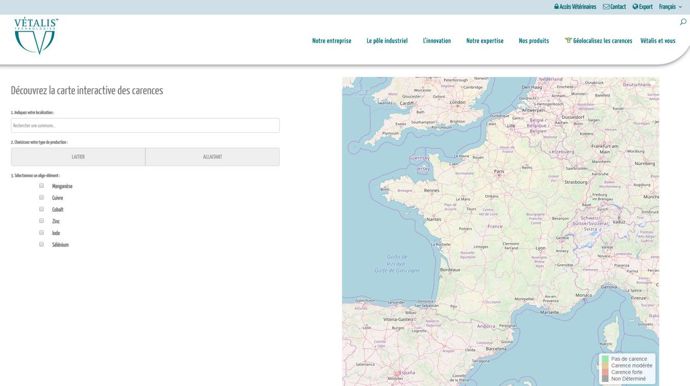Click Paris on the map
The width and height of the screenshot is (690, 386).
(x=499, y=172)
